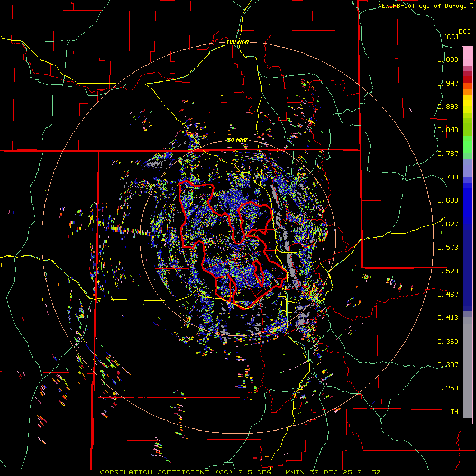Select the 0.787 scale value

(x=448, y=153)
